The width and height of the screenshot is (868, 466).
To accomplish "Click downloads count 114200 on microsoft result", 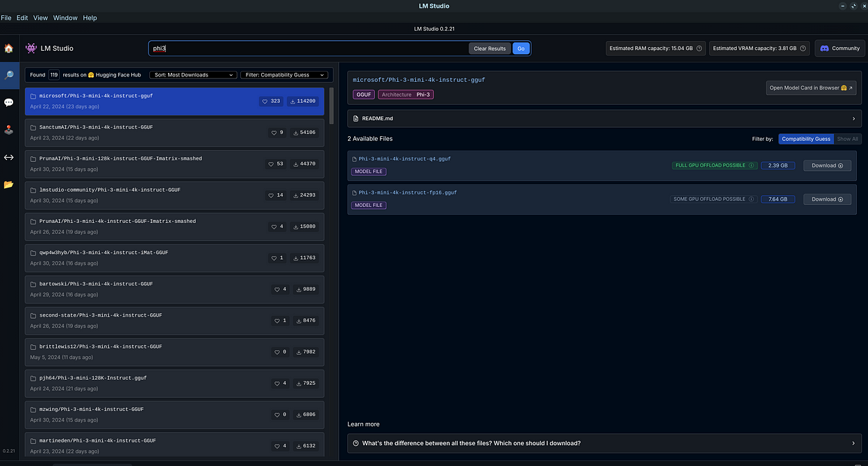I will tap(302, 101).
